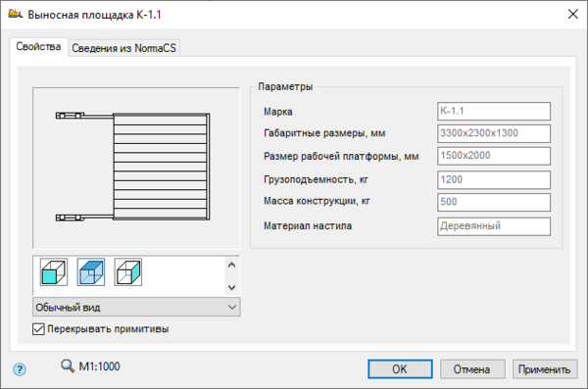Click the Отмена button

(471, 369)
